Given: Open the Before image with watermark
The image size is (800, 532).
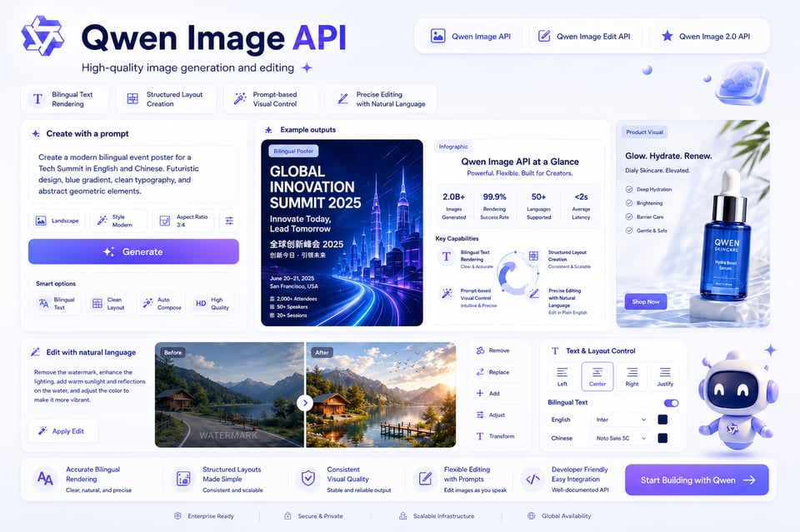Looking at the screenshot, I should coord(229,395).
